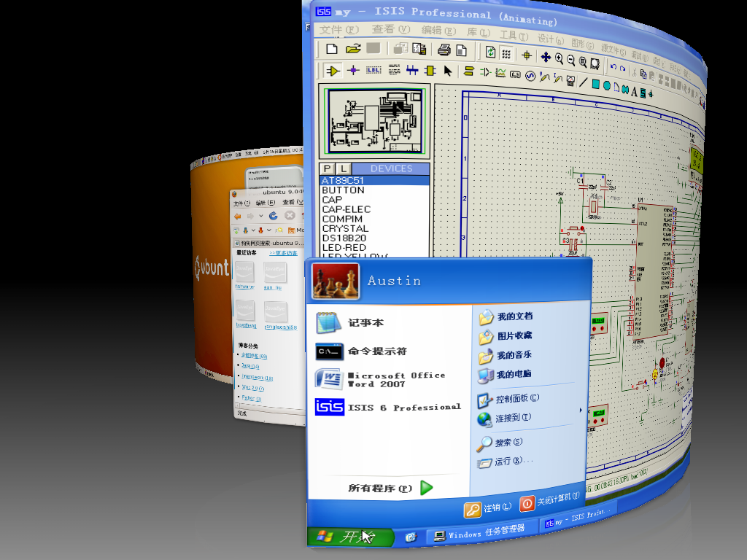Image resolution: width=747 pixels, height=560 pixels.
Task: Select the Subcircuit tool icon
Action: (430, 71)
